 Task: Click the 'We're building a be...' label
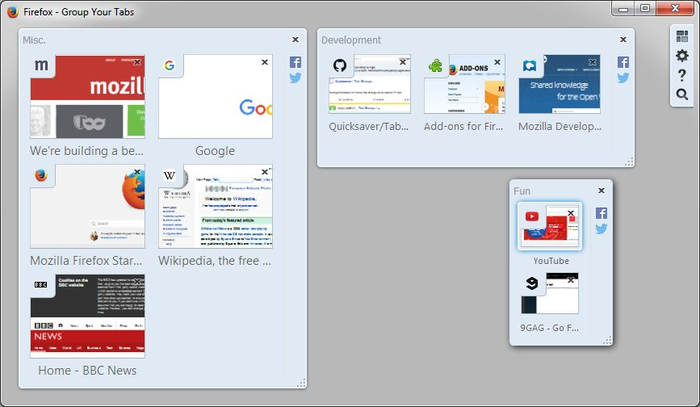87,151
